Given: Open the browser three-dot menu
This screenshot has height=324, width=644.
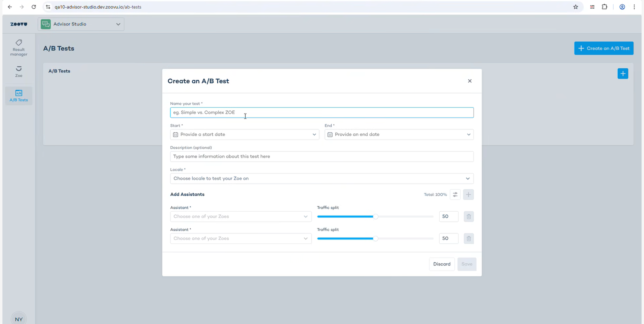Looking at the screenshot, I should [634, 7].
